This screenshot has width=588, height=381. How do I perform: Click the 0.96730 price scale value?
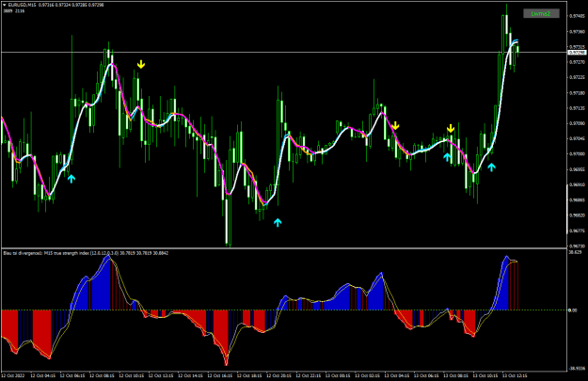click(577, 246)
